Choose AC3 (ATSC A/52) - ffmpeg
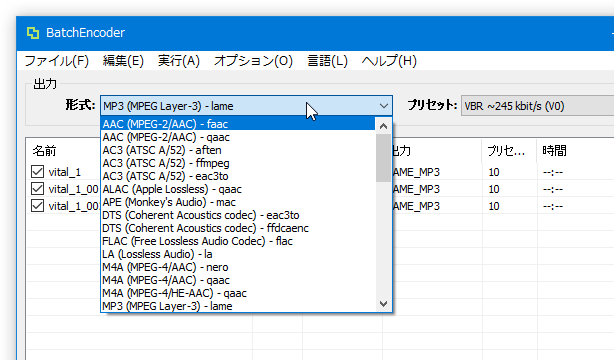 238,163
